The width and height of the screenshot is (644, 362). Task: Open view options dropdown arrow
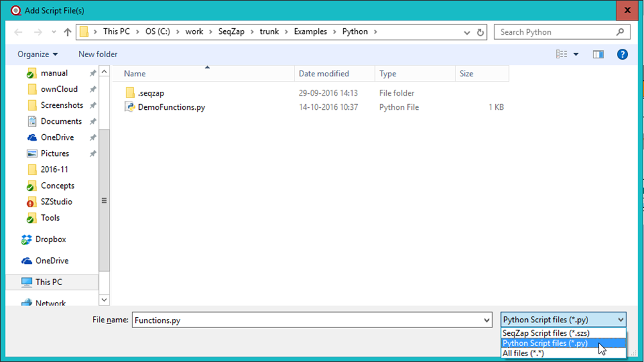tap(576, 55)
